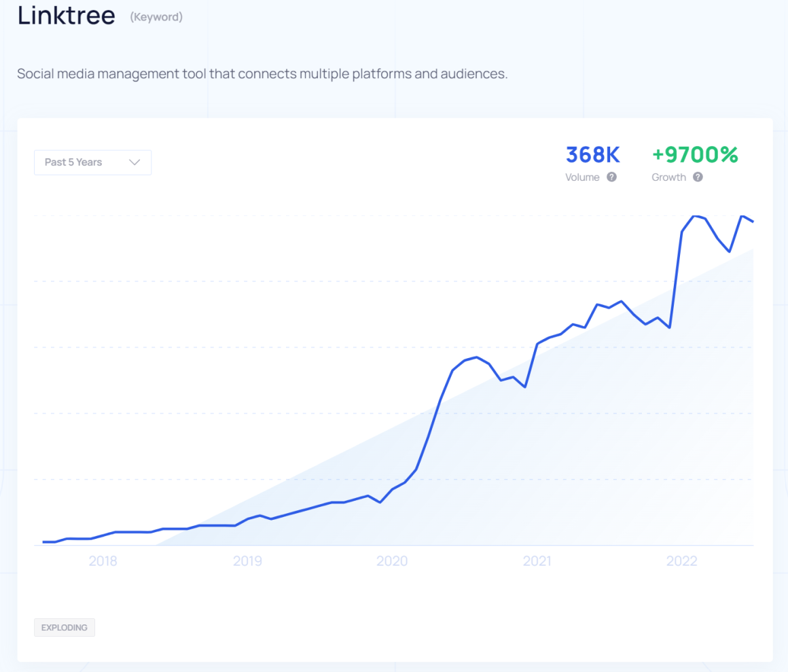Click the (Keyword) label
The image size is (788, 672).
pyautogui.click(x=156, y=17)
